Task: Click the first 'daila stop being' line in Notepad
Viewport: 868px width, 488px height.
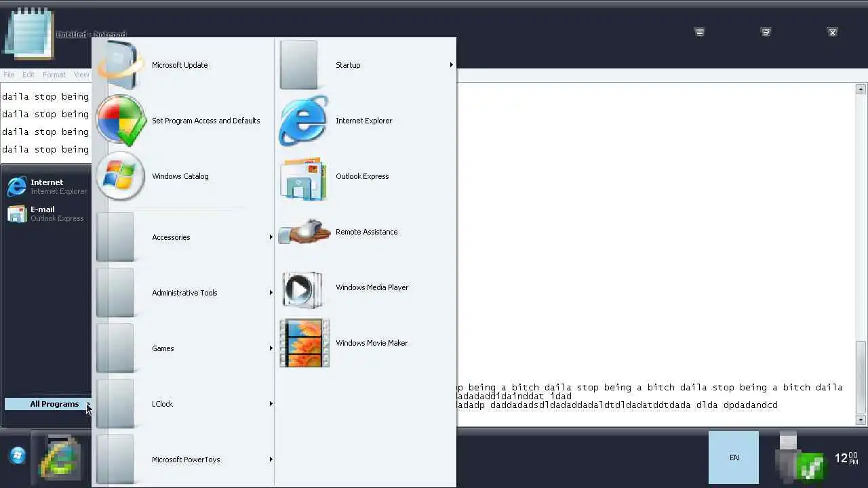Action: click(x=45, y=96)
